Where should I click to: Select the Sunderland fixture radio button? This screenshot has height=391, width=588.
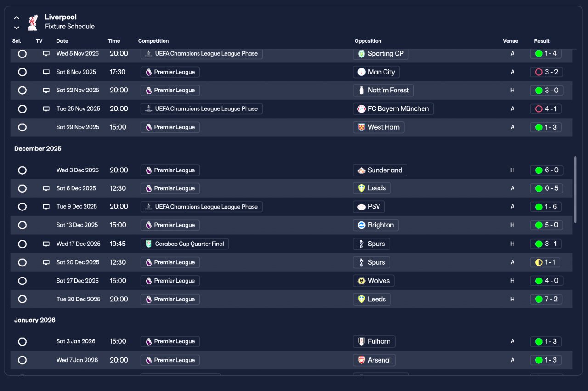pyautogui.click(x=22, y=170)
